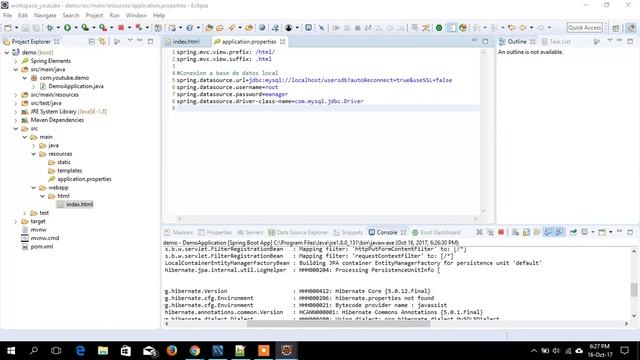Expand Maven Dependencies node
640x360 pixels.
pos(16,120)
